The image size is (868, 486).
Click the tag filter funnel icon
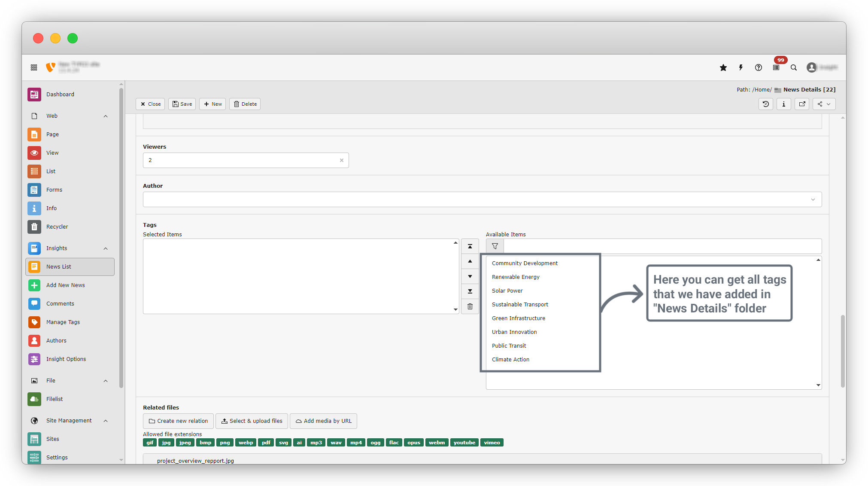click(495, 246)
